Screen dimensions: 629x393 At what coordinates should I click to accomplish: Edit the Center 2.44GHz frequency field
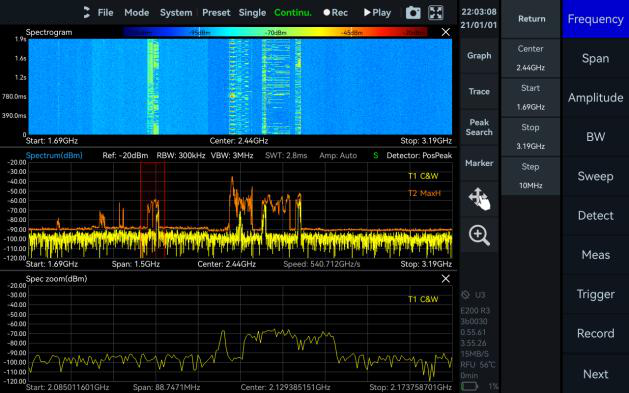(530, 58)
